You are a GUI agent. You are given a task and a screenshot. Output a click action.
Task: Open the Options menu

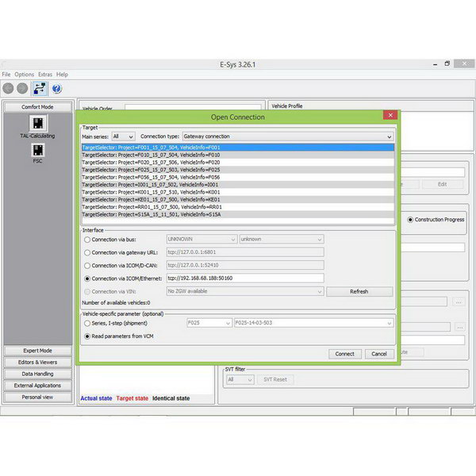(25, 75)
